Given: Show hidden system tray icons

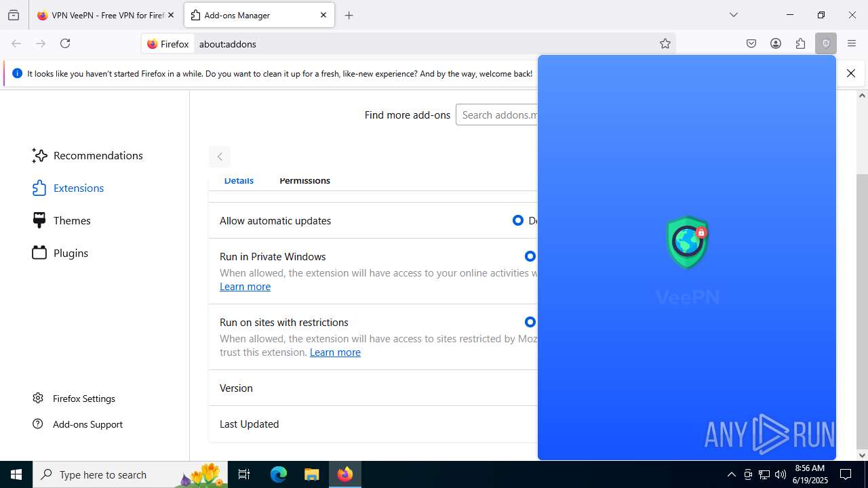Looking at the screenshot, I should (731, 474).
